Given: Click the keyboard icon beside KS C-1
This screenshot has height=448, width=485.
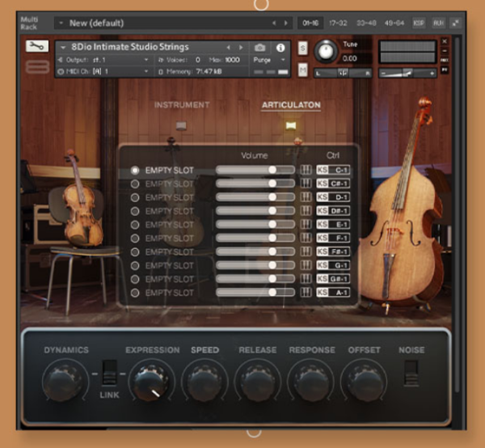Looking at the screenshot, I should point(306,170).
